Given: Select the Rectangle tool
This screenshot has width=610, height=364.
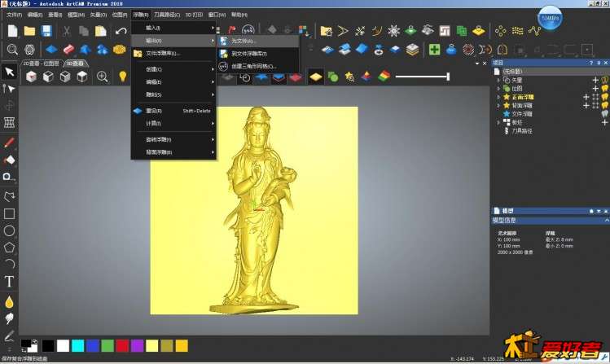Looking at the screenshot, I should [9, 213].
